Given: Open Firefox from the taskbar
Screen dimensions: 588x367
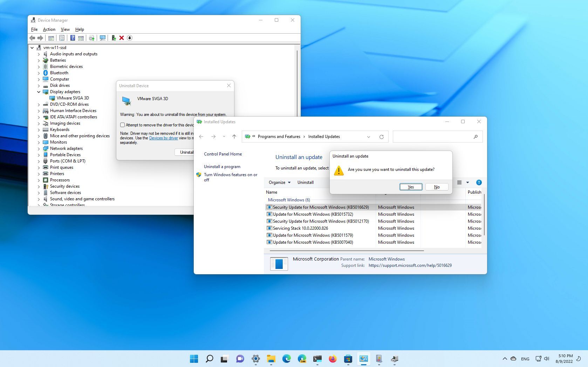Looking at the screenshot, I should pyautogui.click(x=332, y=359).
